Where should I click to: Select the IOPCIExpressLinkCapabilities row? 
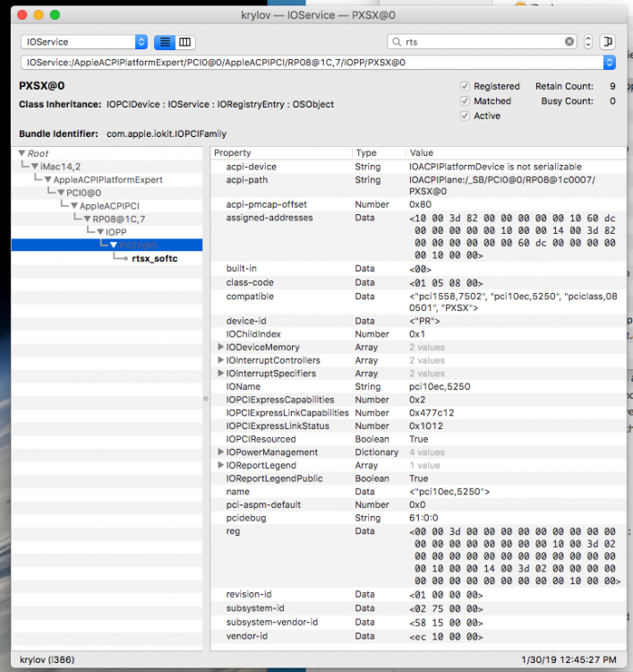click(x=418, y=413)
